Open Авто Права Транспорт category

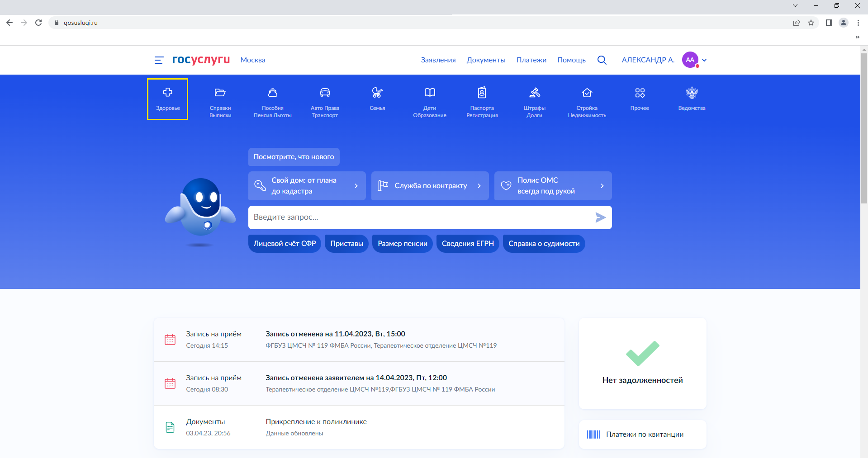tap(325, 102)
